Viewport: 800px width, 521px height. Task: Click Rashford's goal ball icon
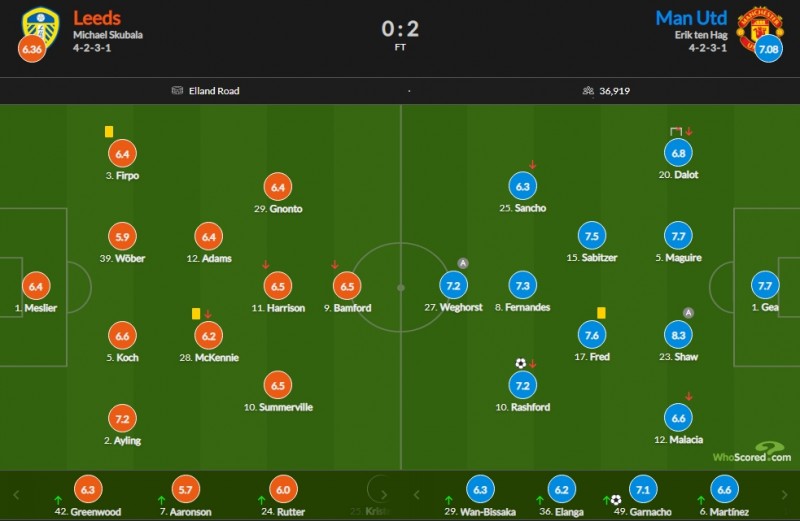(520, 363)
